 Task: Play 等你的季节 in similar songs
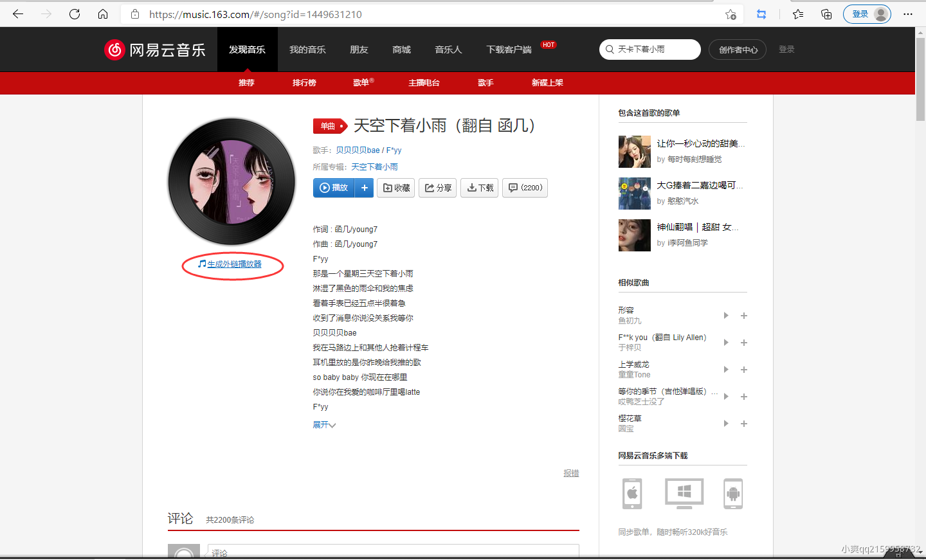tap(725, 397)
